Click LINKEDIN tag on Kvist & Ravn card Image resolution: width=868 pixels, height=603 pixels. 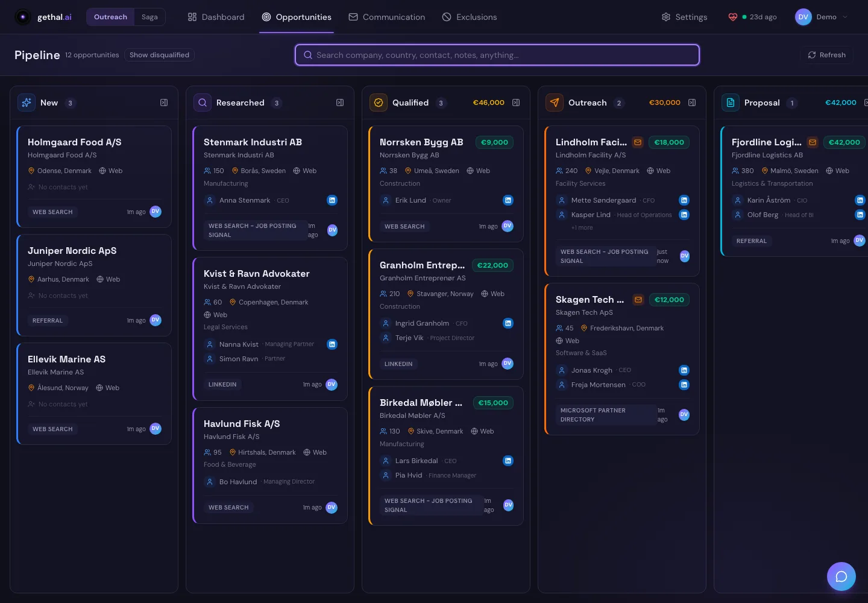pos(222,385)
